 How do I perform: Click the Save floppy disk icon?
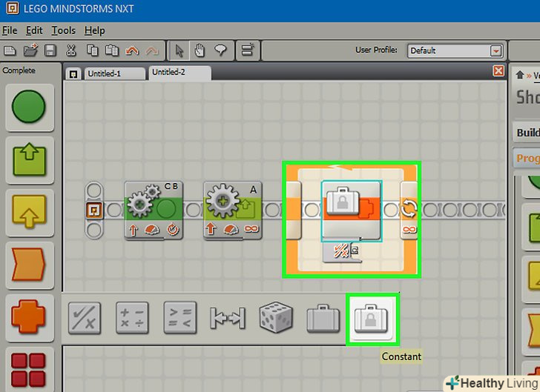coord(50,51)
